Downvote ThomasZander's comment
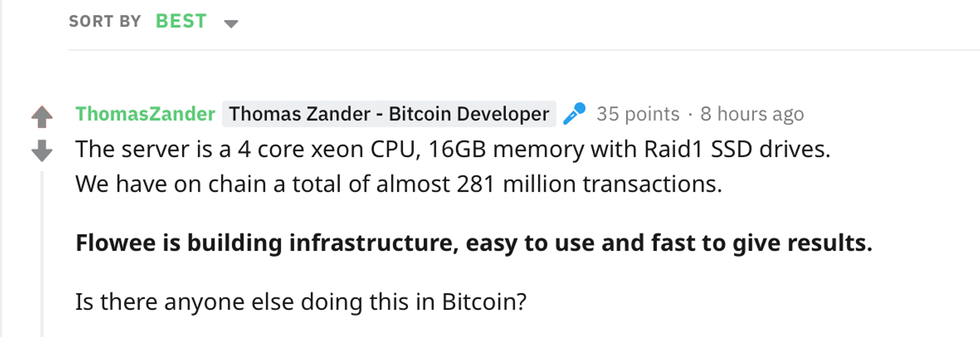Image resolution: width=980 pixels, height=337 pixels. (42, 151)
